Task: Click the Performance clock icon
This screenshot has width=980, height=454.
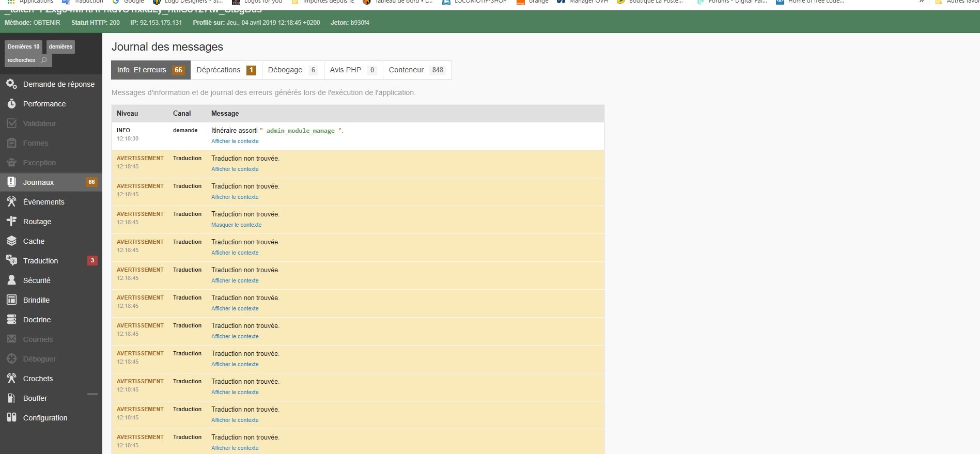Action: 11,103
